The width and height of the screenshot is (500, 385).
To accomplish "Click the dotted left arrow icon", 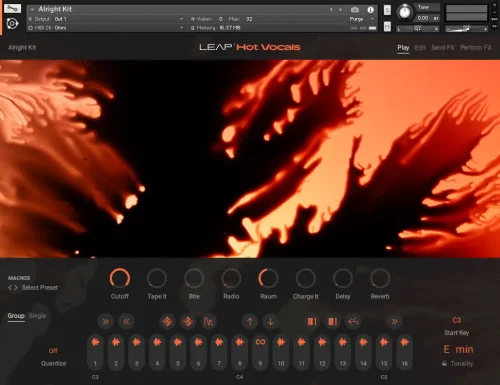I will click(x=353, y=321).
